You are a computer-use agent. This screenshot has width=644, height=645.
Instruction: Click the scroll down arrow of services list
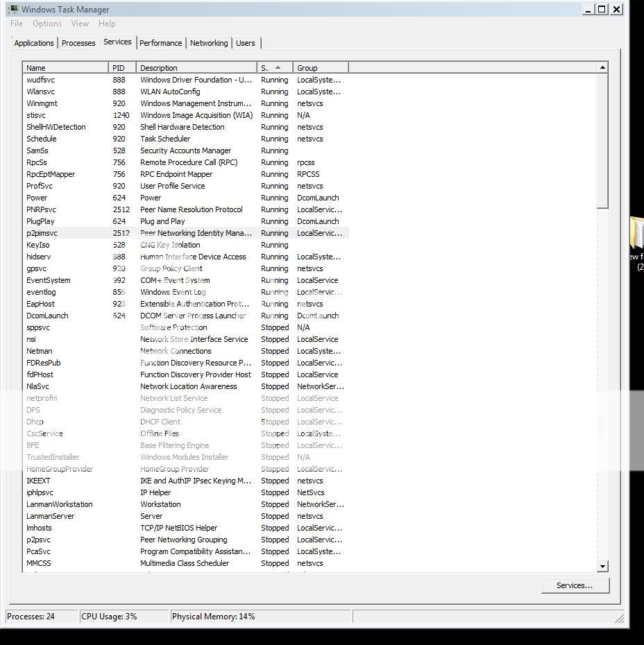click(602, 567)
